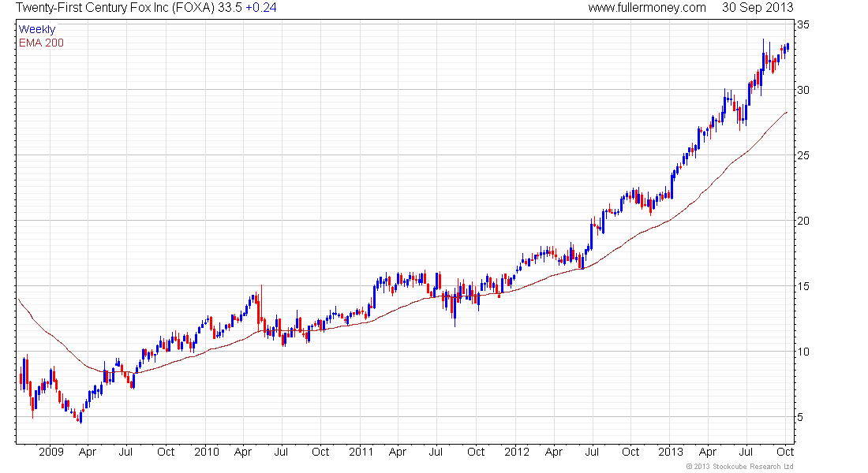Click the date 30 Sep 2013
Screen dimensions: 868x473
coord(758,8)
